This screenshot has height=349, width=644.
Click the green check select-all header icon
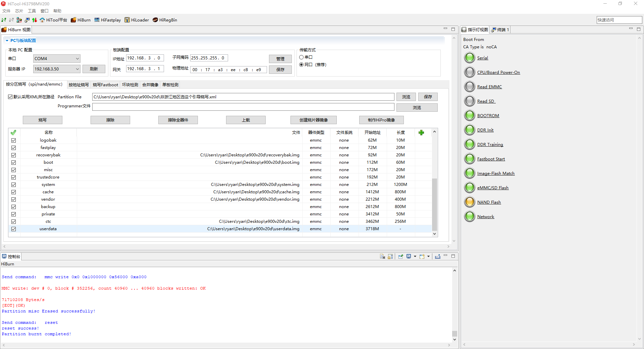coord(13,133)
